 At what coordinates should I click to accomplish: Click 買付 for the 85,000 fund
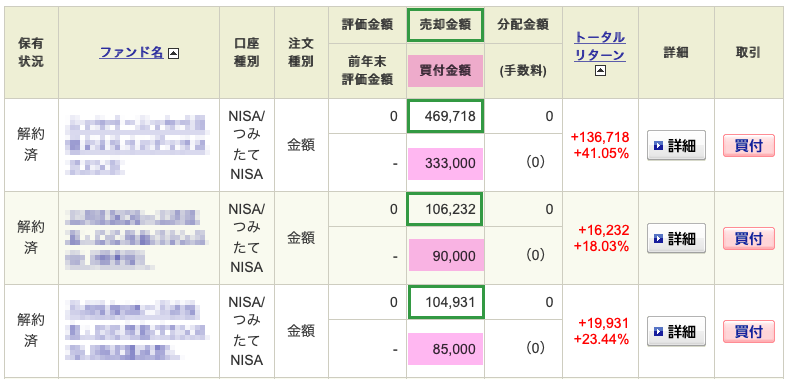click(749, 332)
